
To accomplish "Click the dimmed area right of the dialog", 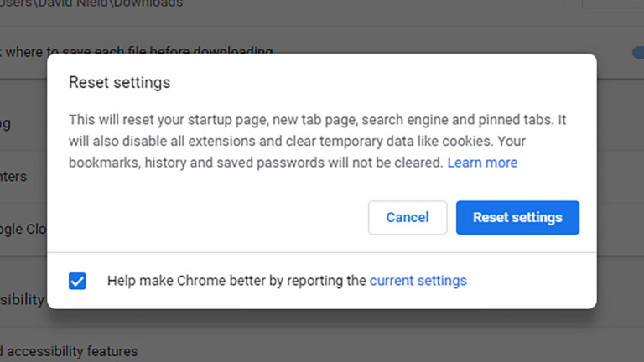I will point(621,184).
